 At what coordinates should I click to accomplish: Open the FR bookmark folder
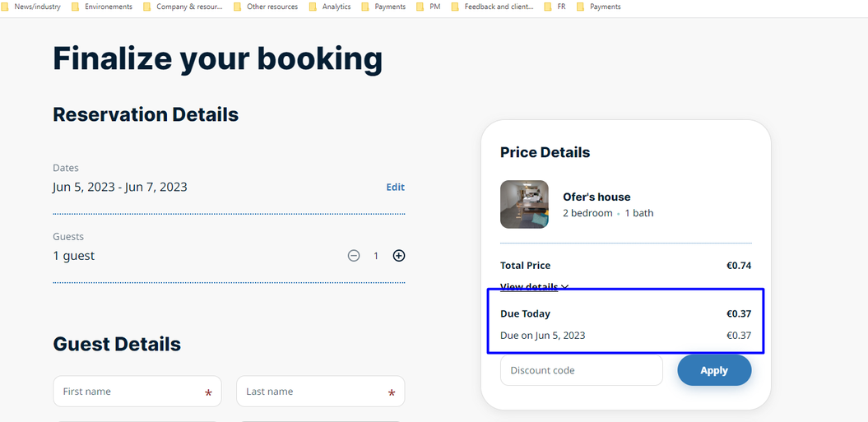[x=555, y=7]
